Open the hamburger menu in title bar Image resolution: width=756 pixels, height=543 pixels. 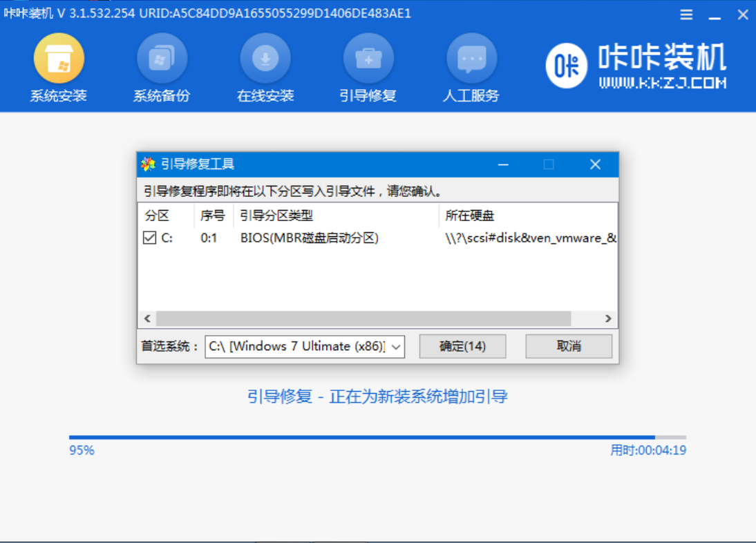pyautogui.click(x=686, y=15)
